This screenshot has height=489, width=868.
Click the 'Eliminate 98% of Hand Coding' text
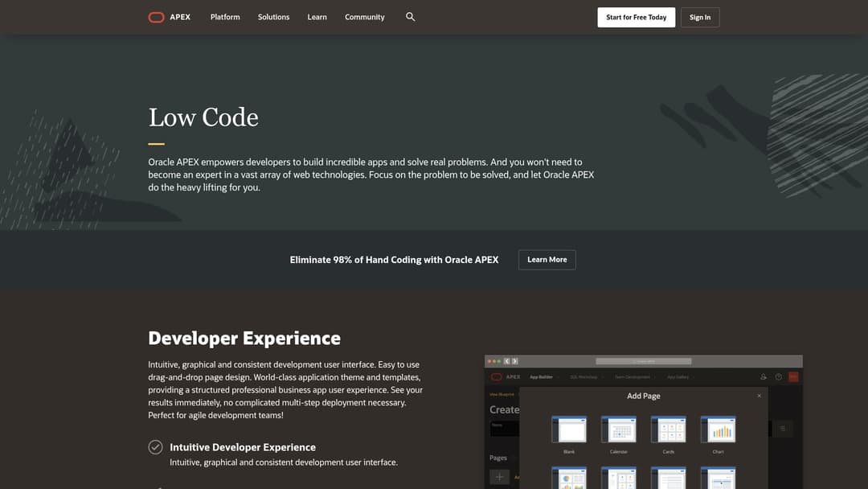[x=394, y=260]
